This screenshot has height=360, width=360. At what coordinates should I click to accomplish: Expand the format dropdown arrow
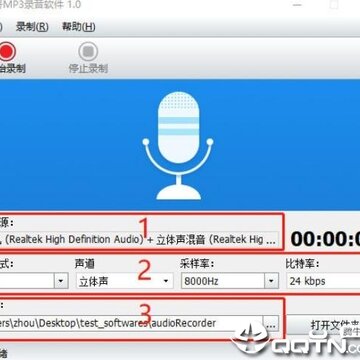pyautogui.click(x=60, y=281)
